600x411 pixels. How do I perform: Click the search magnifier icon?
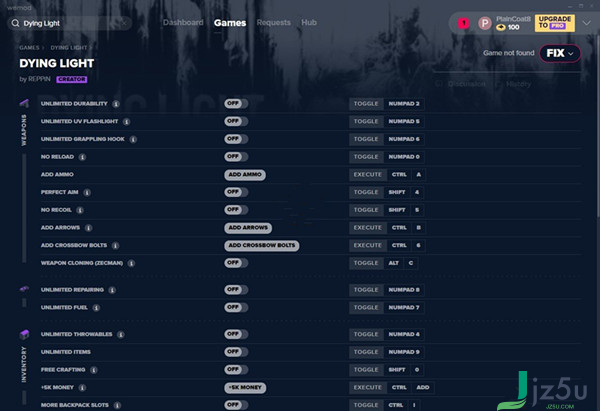(x=15, y=23)
